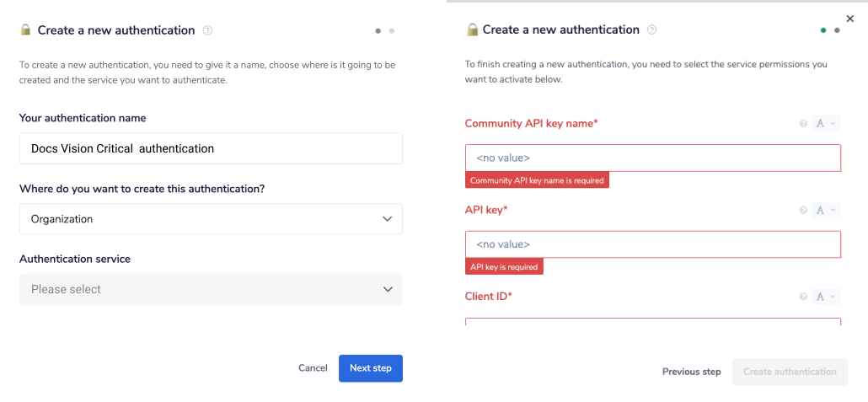
Task: Open the type selector for Community API key name
Action: click(x=826, y=124)
